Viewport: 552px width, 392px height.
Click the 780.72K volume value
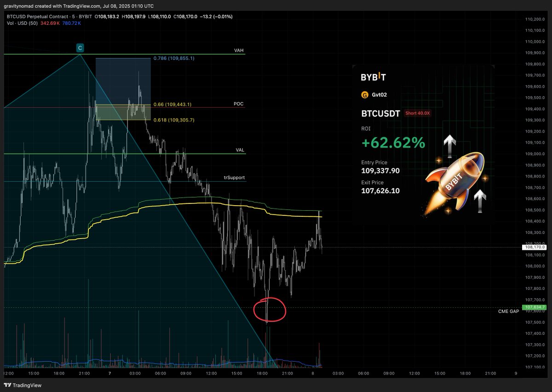coord(71,23)
